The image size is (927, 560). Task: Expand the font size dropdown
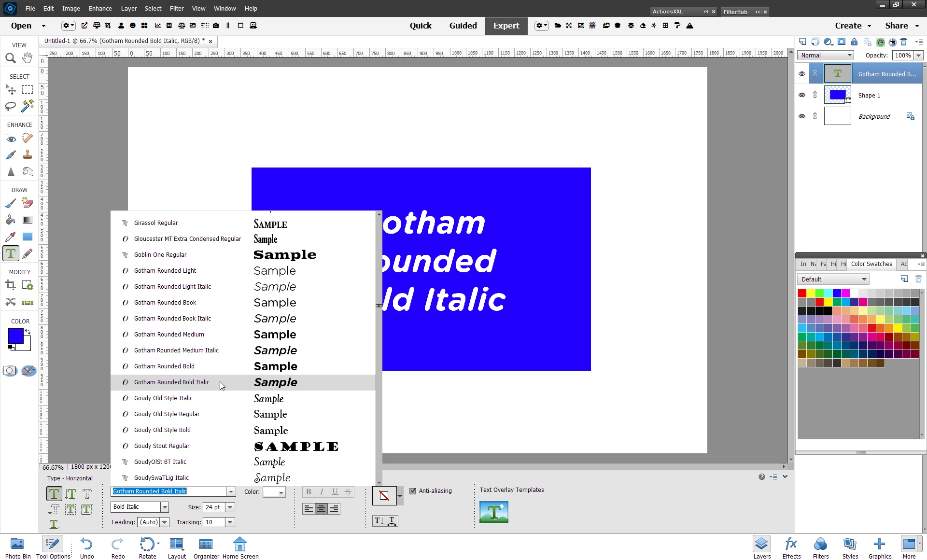[230, 507]
